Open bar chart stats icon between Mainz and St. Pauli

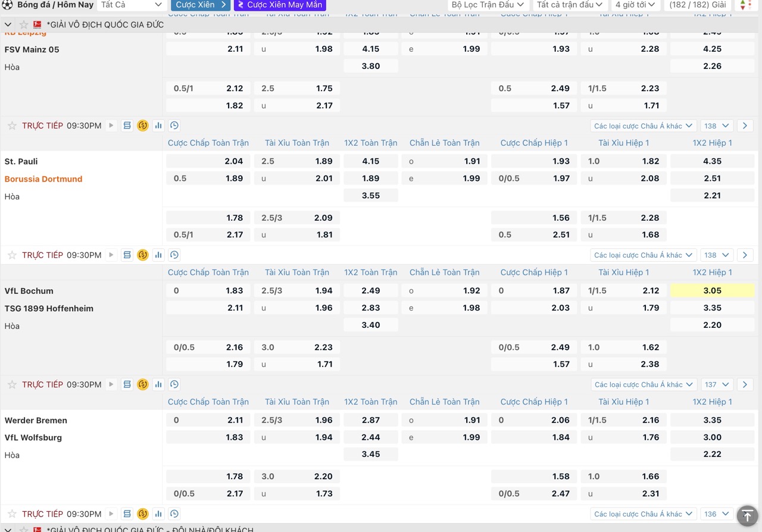[158, 126]
